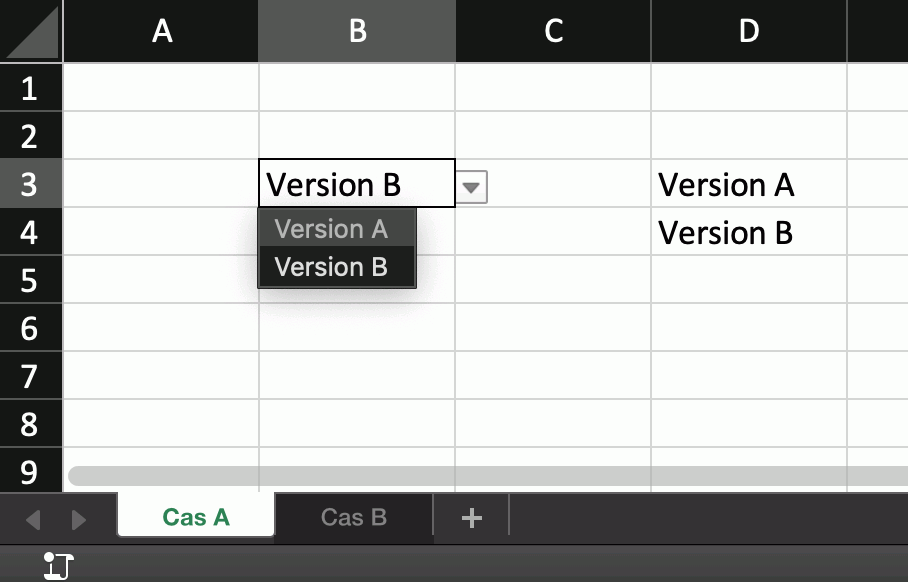
Task: Select column B header
Action: [x=357, y=31]
